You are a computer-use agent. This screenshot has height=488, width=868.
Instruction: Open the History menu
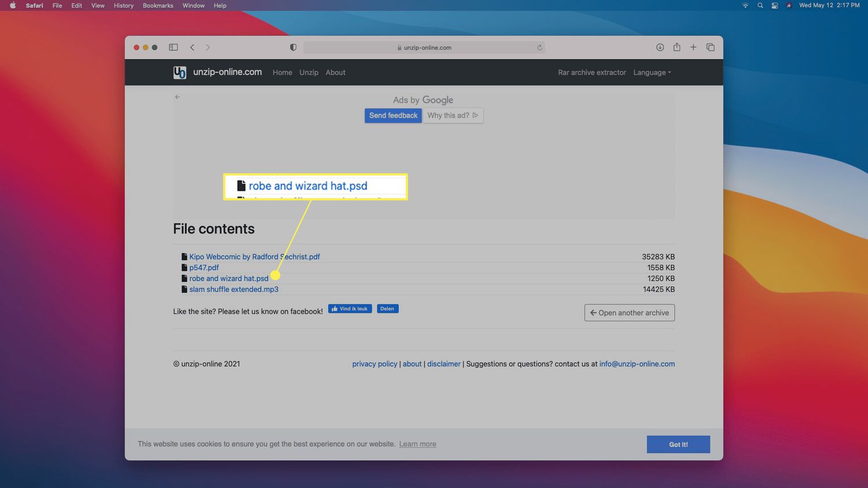pos(123,6)
